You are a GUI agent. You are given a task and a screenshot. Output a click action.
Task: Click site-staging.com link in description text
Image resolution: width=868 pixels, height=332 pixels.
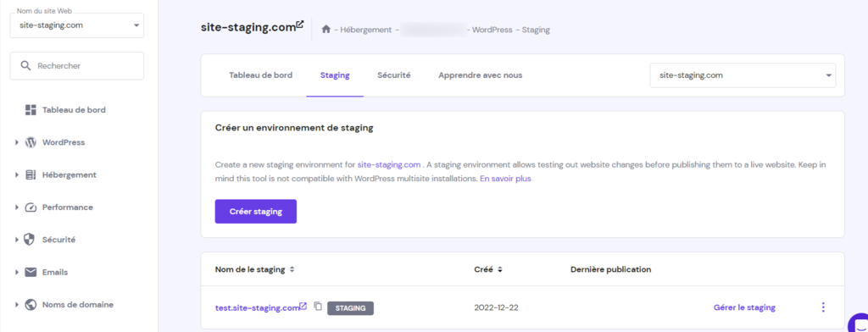pos(389,165)
